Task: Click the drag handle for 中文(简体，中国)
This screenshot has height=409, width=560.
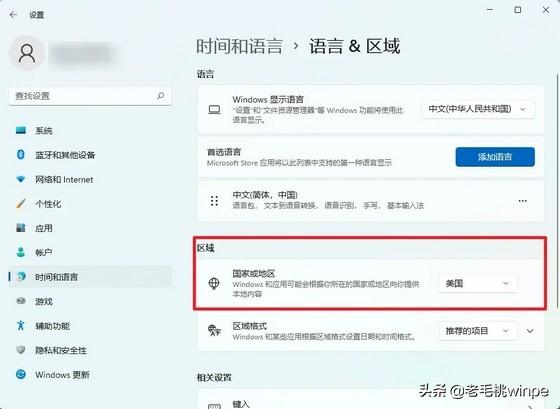Action: click(214, 201)
